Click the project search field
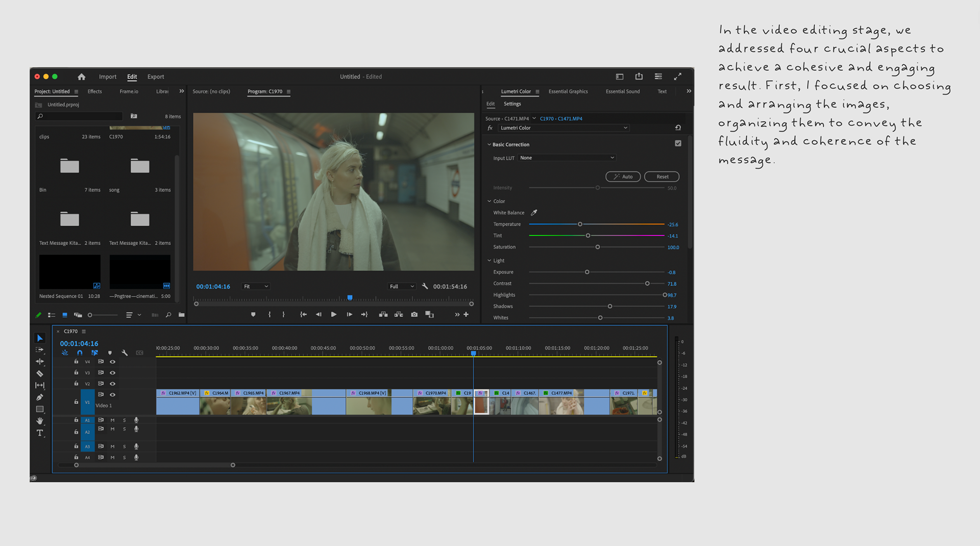Screen dimensions: 980x546 coord(82,117)
